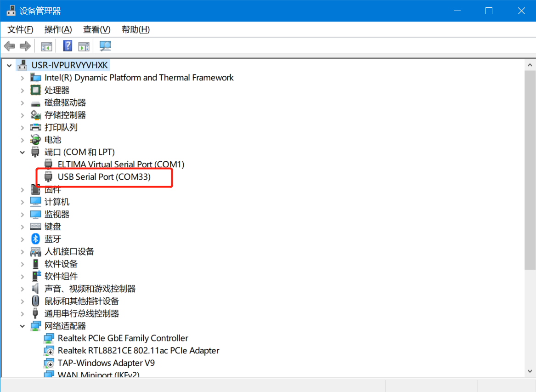Collapse the USR-IVPURVYVHXK root node
This screenshot has width=536, height=392.
tap(9, 65)
